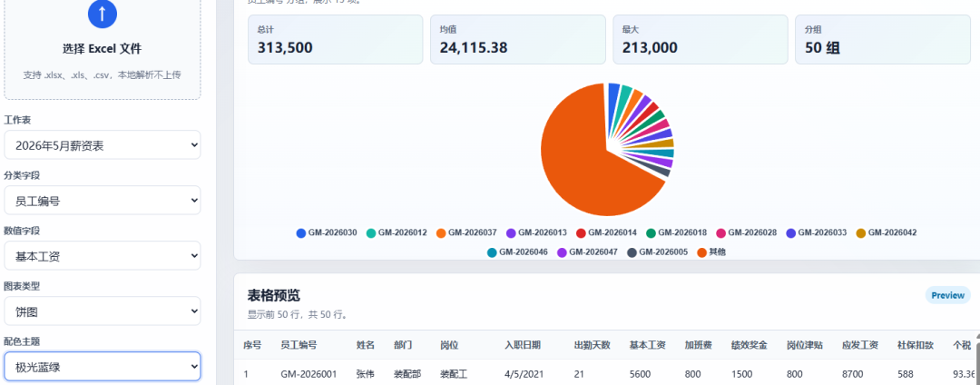This screenshot has height=385, width=980.
Task: Click the 岗位 column header
Action: 449,345
